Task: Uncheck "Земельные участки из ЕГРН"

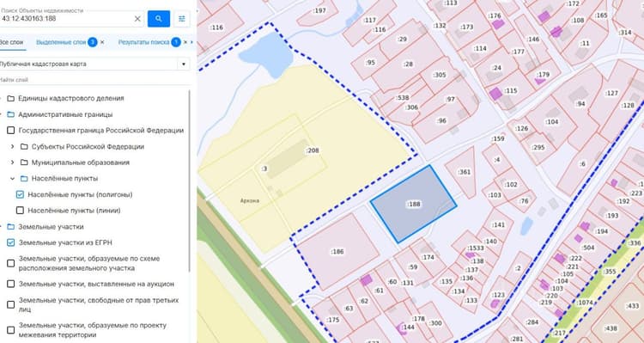Action: (x=10, y=242)
